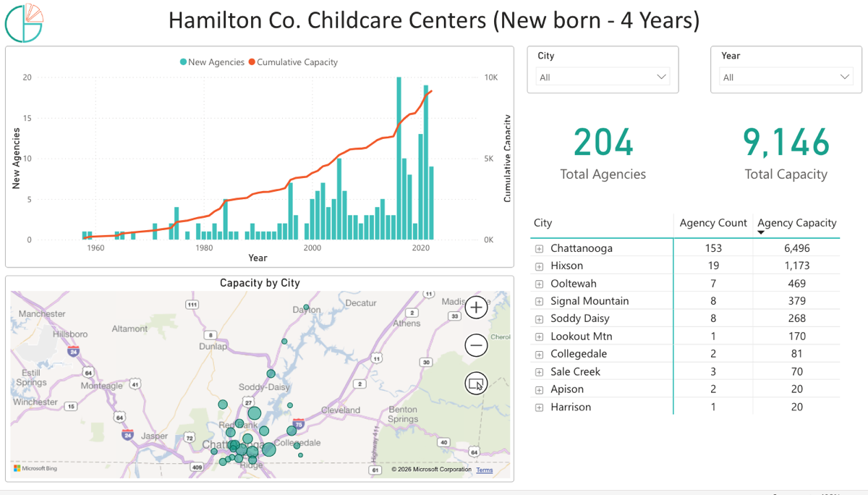Expand the Ooltewah row
The image size is (868, 495).
(539, 284)
